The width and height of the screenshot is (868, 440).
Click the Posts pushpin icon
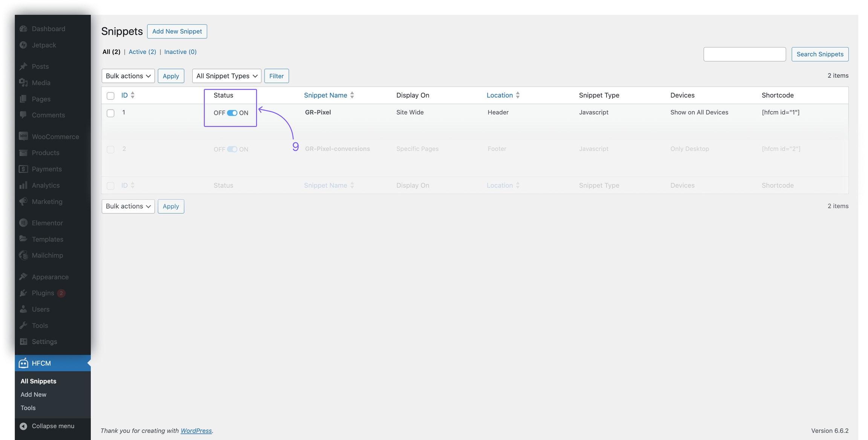[23, 66]
